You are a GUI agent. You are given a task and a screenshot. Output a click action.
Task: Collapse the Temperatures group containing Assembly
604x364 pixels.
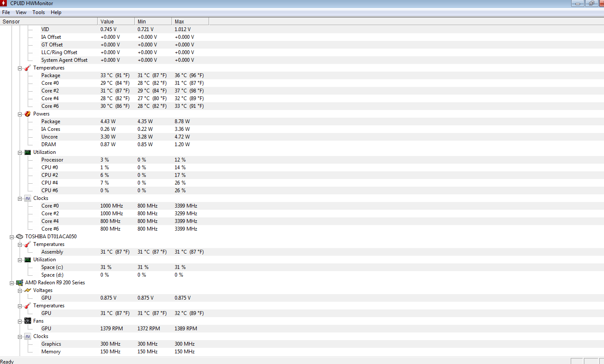point(20,245)
